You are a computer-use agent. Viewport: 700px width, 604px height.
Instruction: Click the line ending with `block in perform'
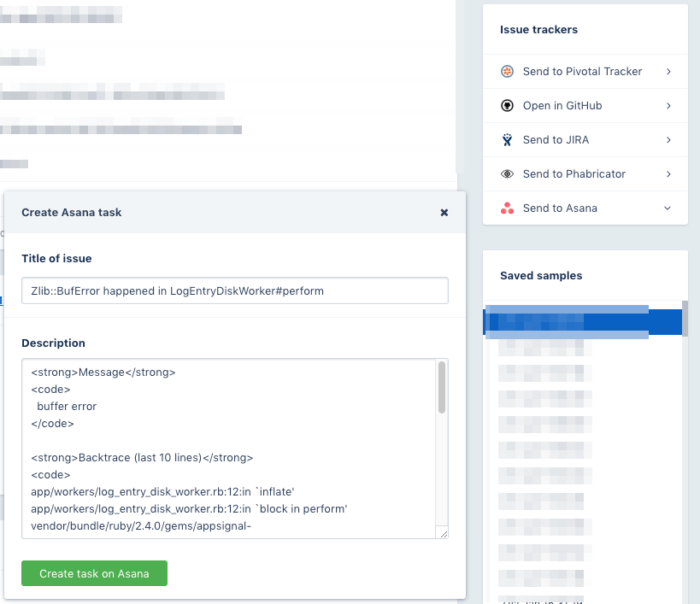(189, 509)
